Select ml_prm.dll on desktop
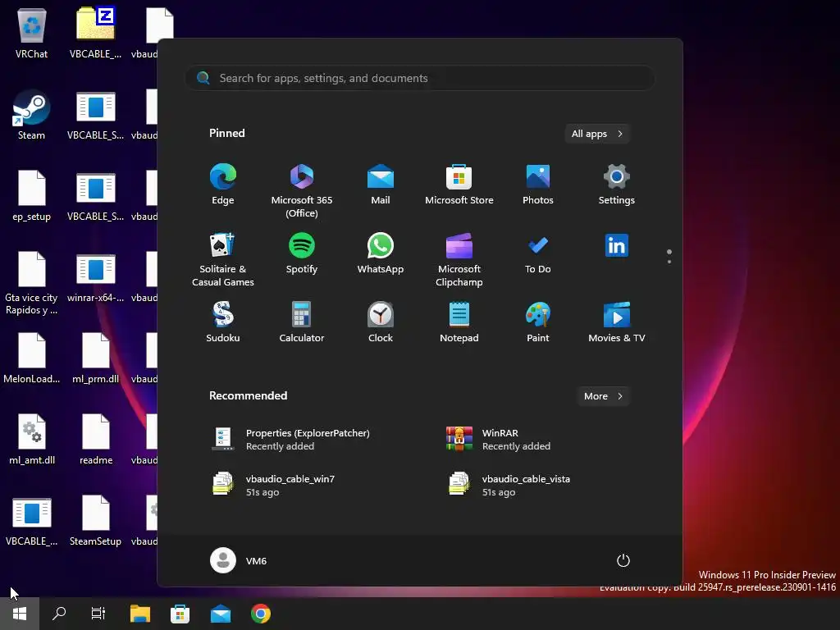Image resolution: width=840 pixels, height=630 pixels. tap(96, 358)
